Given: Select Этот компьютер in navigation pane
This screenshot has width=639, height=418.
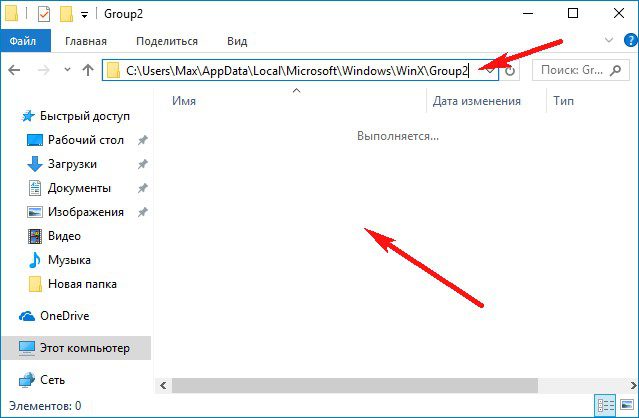Looking at the screenshot, I should [76, 348].
